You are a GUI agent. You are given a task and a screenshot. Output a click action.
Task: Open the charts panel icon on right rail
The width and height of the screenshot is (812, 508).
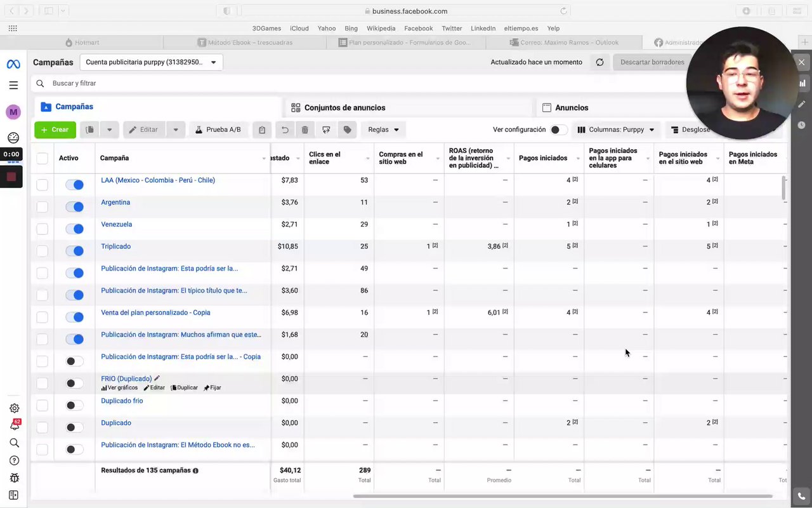[802, 83]
